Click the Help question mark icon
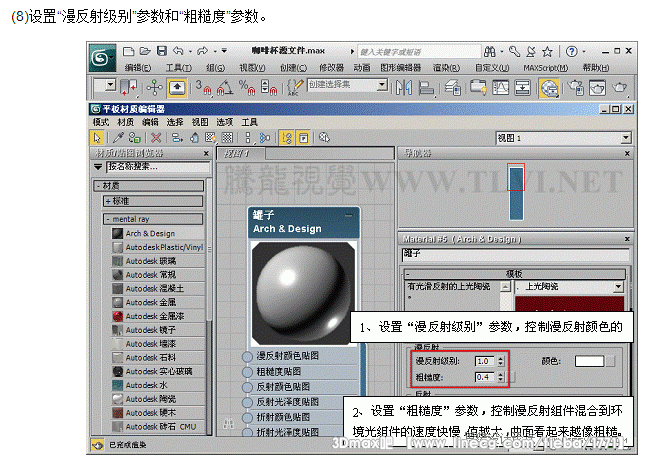The image size is (653, 460). click(571, 52)
